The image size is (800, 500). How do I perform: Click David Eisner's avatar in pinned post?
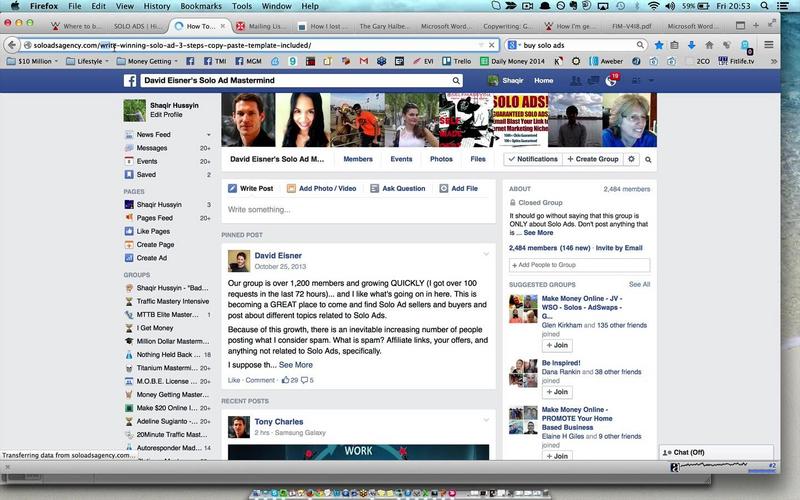coord(239,261)
